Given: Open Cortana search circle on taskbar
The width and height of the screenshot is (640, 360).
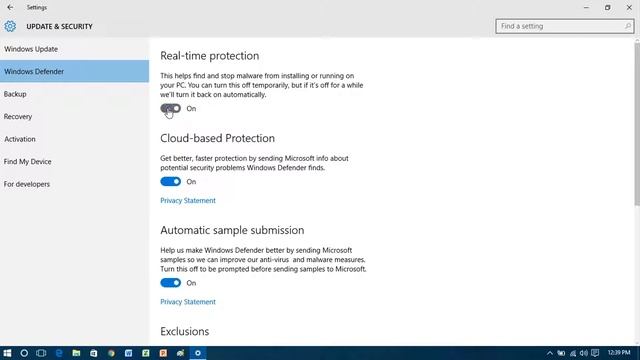Looking at the screenshot, I should pos(24,353).
